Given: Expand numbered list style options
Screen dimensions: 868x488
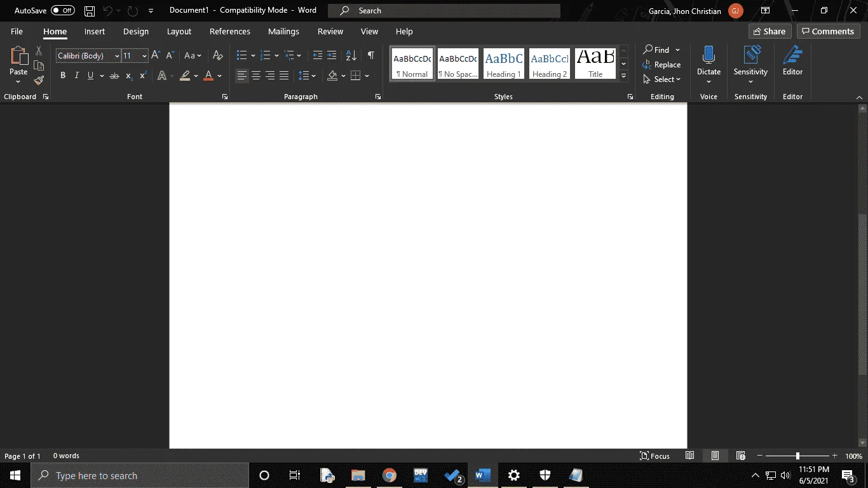Looking at the screenshot, I should [276, 56].
